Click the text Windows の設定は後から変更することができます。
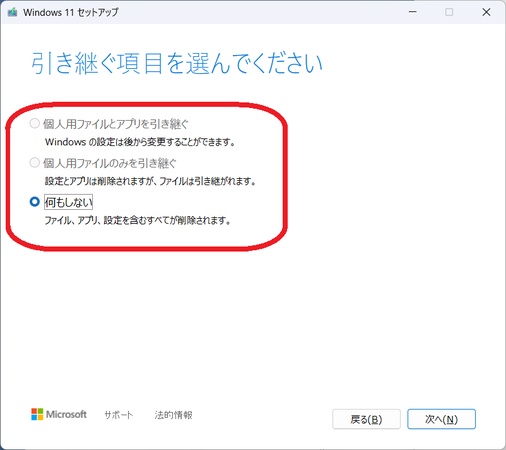 (x=140, y=142)
